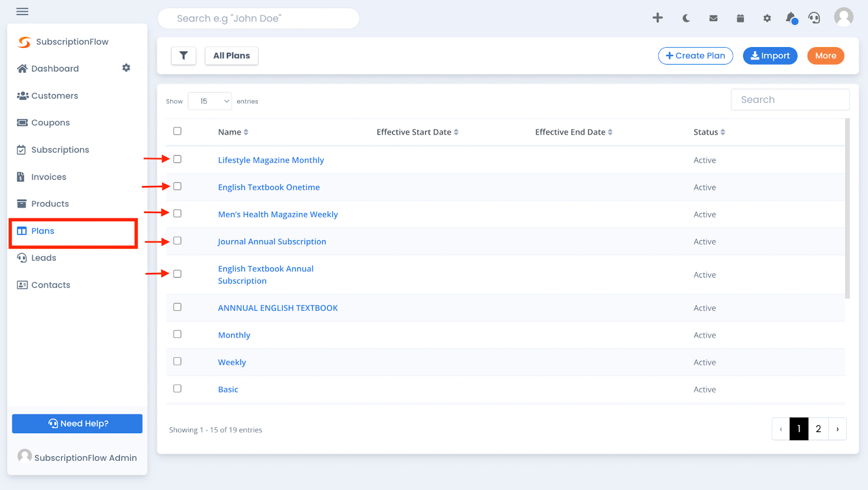Click the Invoices document icon
Image resolution: width=868 pixels, height=490 pixels.
(x=21, y=177)
